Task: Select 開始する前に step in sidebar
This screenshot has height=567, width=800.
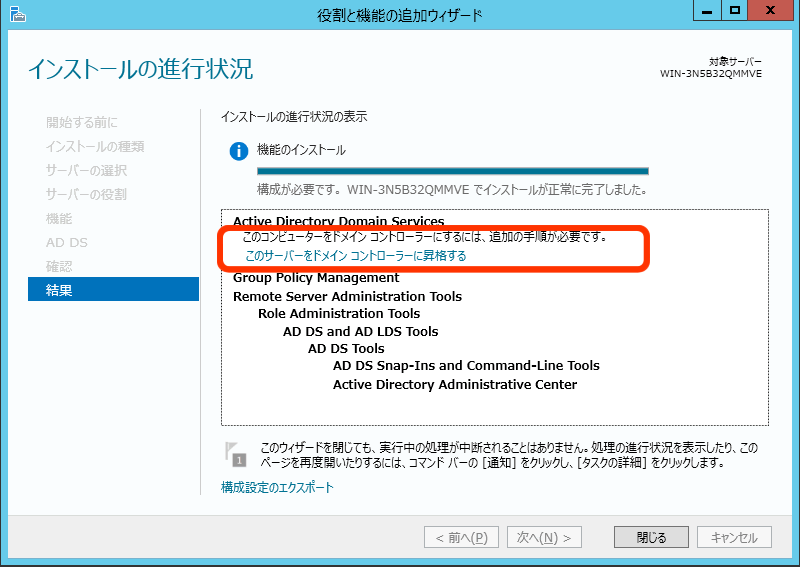Action: click(82, 122)
